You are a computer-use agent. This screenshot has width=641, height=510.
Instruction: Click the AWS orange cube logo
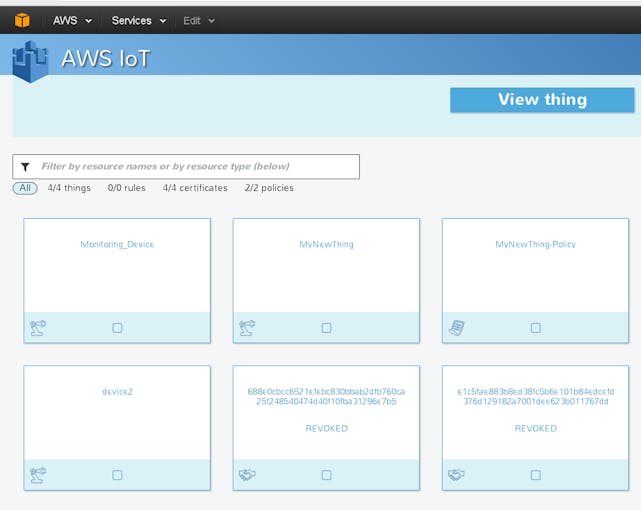(x=20, y=20)
